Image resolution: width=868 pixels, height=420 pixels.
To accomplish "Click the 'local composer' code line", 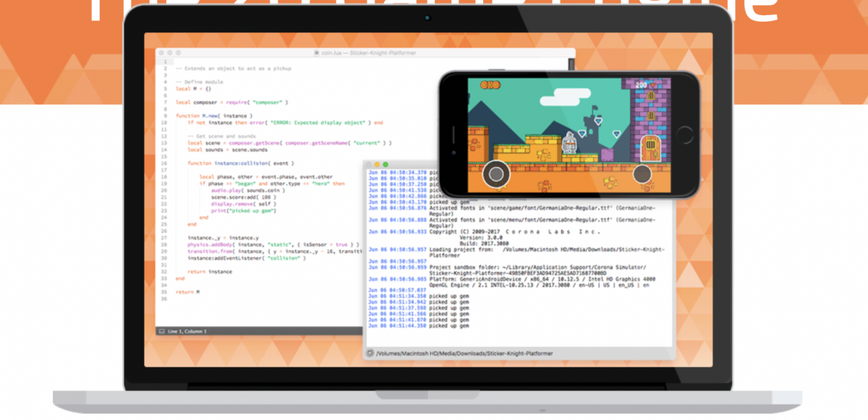I will (x=231, y=102).
